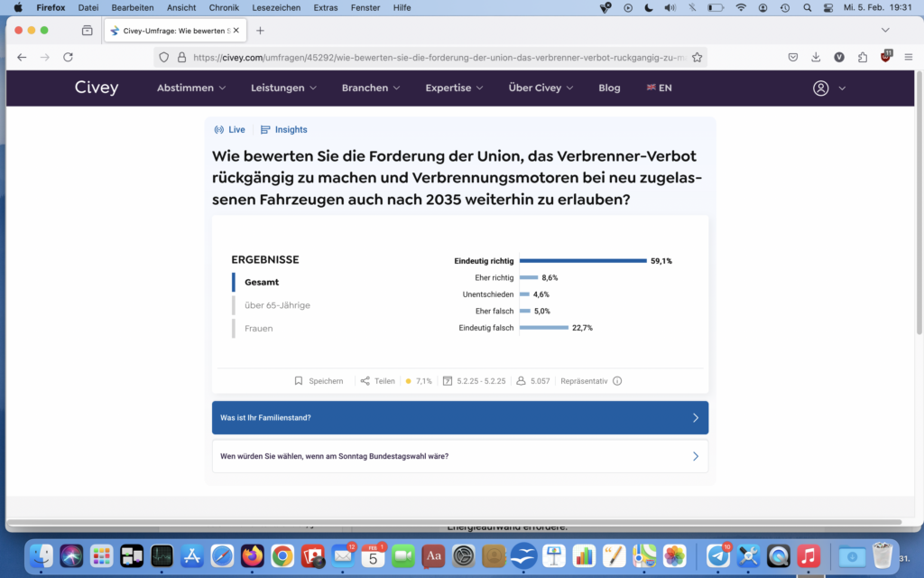Select the Gesamt results filter

(262, 282)
